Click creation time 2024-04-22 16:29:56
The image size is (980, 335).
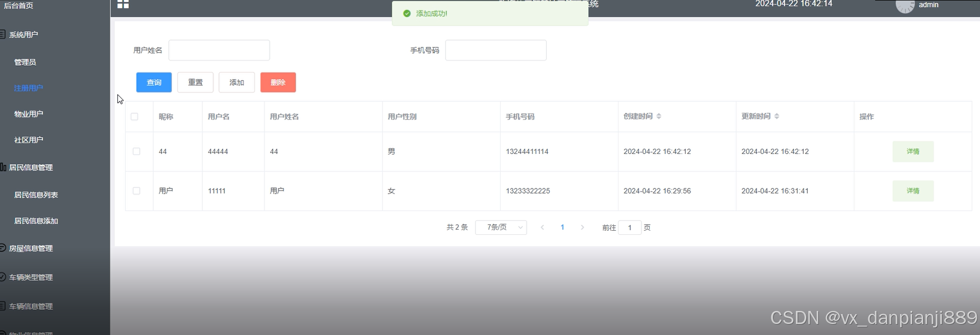(x=657, y=191)
